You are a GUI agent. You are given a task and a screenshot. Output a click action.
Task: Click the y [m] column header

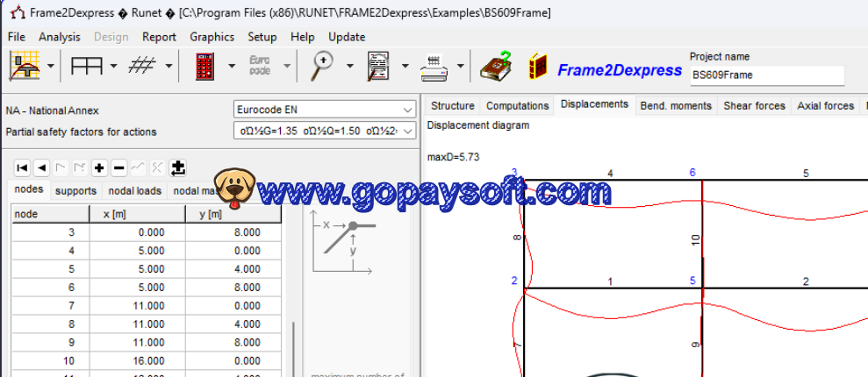233,214
